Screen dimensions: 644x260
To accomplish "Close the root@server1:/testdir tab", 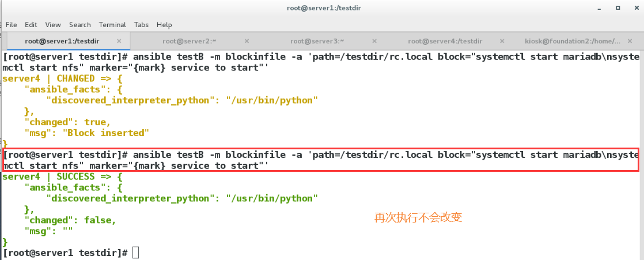I will coord(119,41).
